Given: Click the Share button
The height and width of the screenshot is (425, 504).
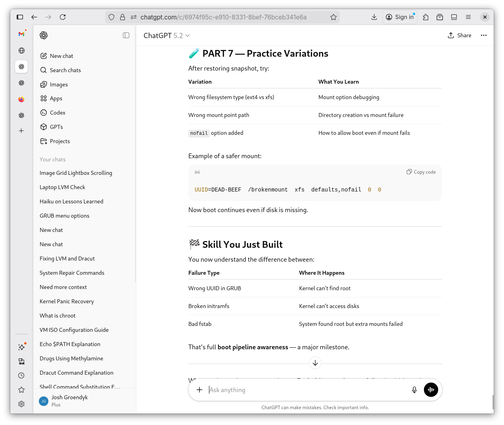Looking at the screenshot, I should (x=460, y=35).
